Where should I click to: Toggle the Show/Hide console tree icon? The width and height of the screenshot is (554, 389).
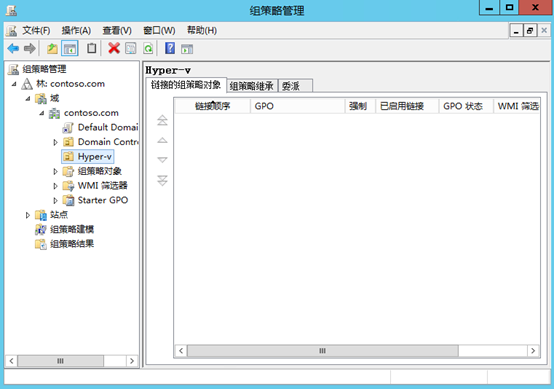pos(70,48)
